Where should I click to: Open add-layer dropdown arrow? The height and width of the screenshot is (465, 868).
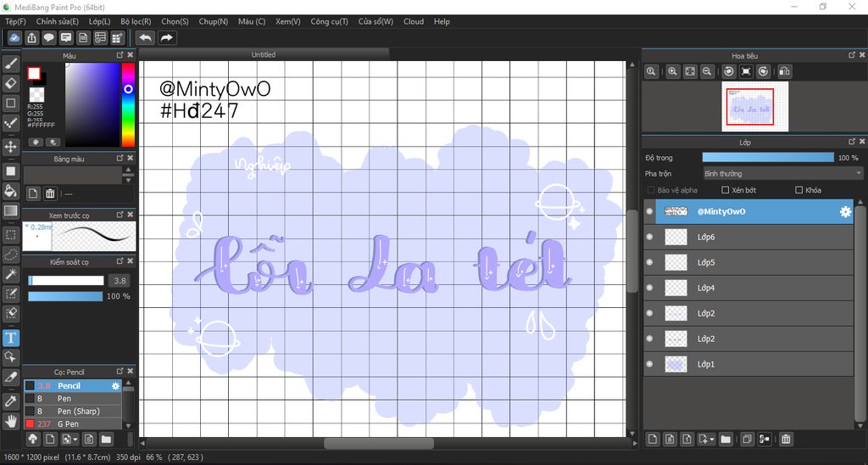(706, 440)
